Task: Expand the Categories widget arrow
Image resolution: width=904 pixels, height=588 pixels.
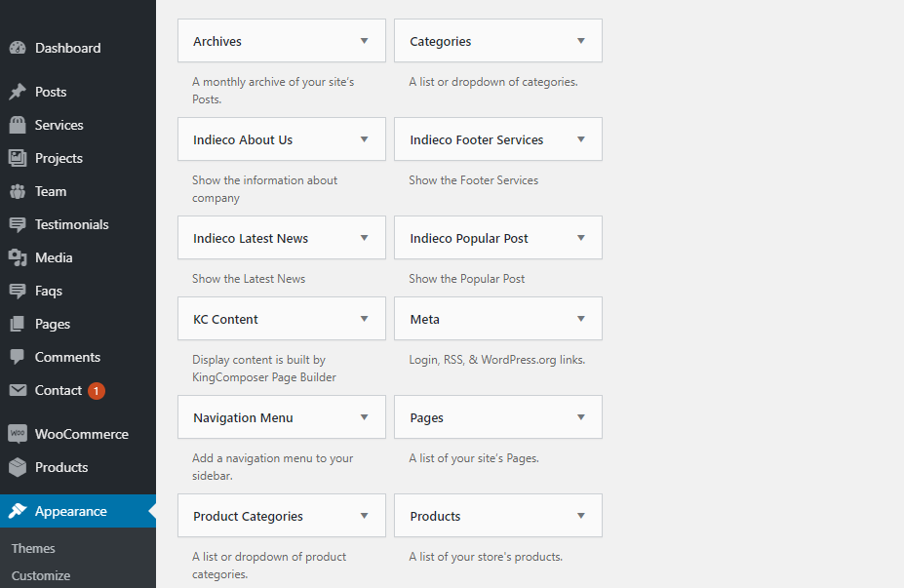Action: [x=581, y=41]
